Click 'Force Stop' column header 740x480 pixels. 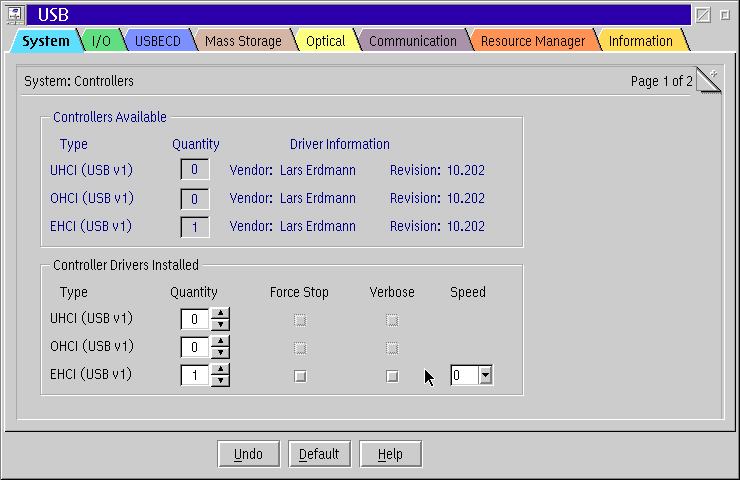click(x=299, y=292)
